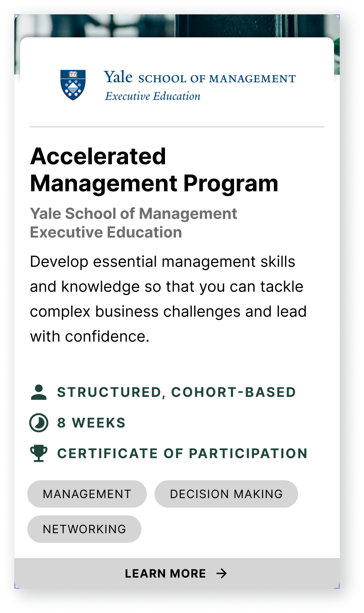The width and height of the screenshot is (364, 613).
Task: Click the 8 Weeks duration label
Action: pyautogui.click(x=91, y=423)
